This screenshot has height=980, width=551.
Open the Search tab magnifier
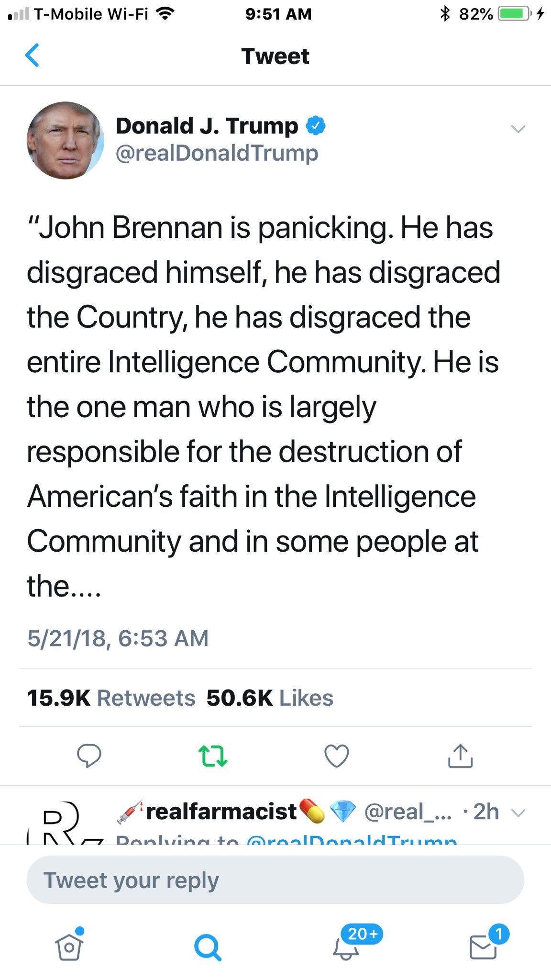click(208, 947)
